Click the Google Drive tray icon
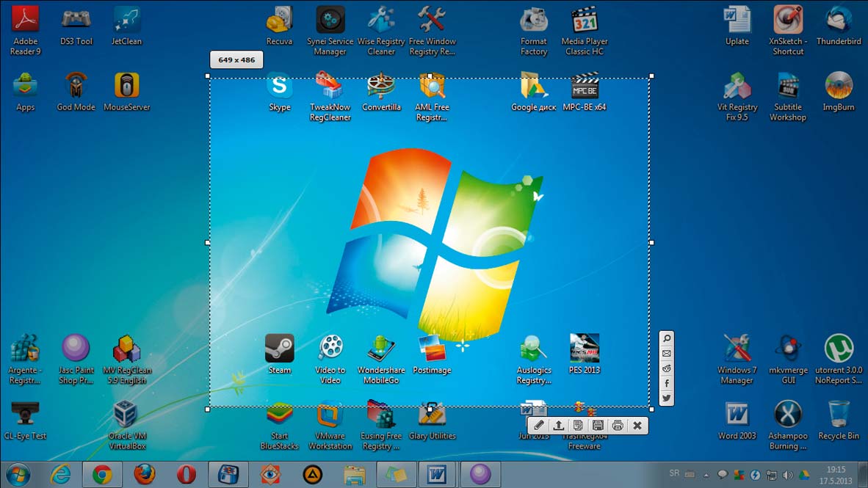 (804, 475)
